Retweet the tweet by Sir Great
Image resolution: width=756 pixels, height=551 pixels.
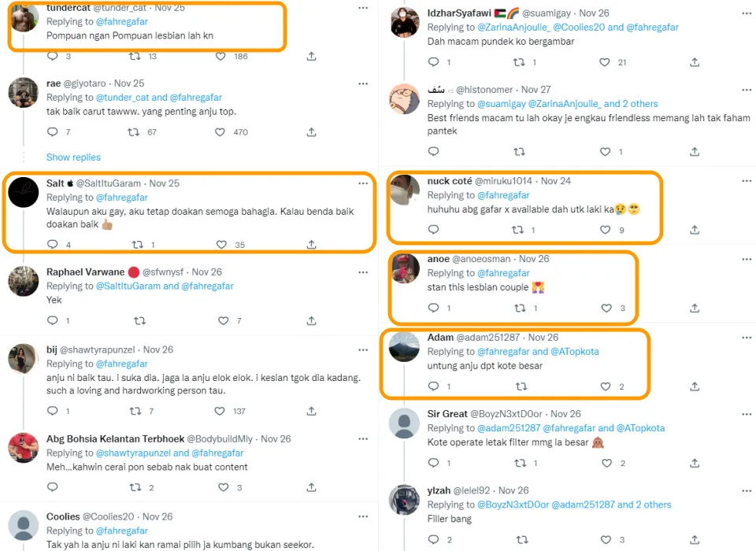(520, 463)
